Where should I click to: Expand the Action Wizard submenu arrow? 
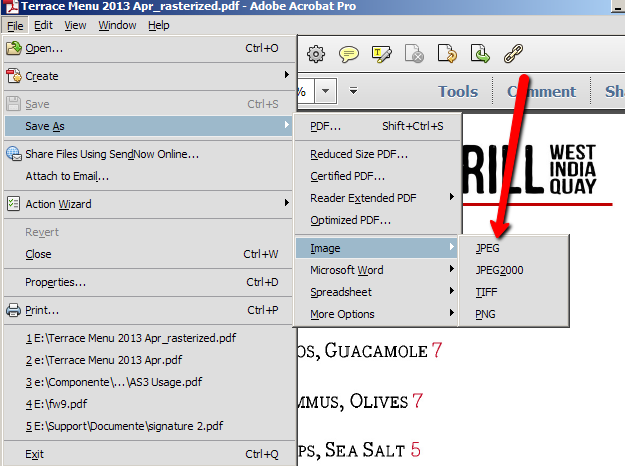287,203
